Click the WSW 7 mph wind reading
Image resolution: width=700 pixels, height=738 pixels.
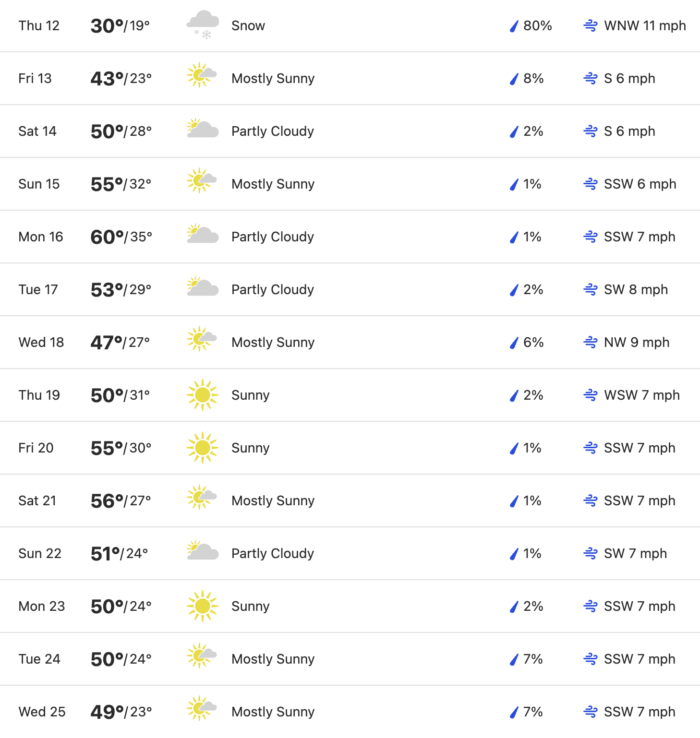[642, 395]
